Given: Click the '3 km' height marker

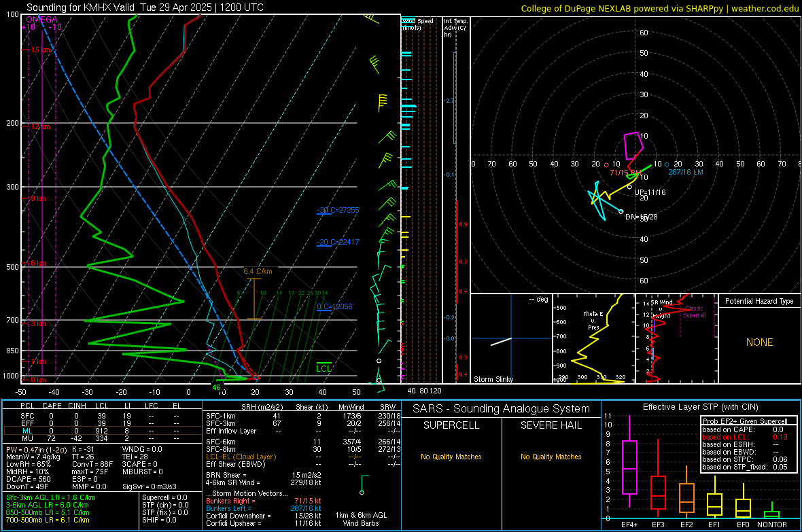Looking at the screenshot, I should 38,323.
